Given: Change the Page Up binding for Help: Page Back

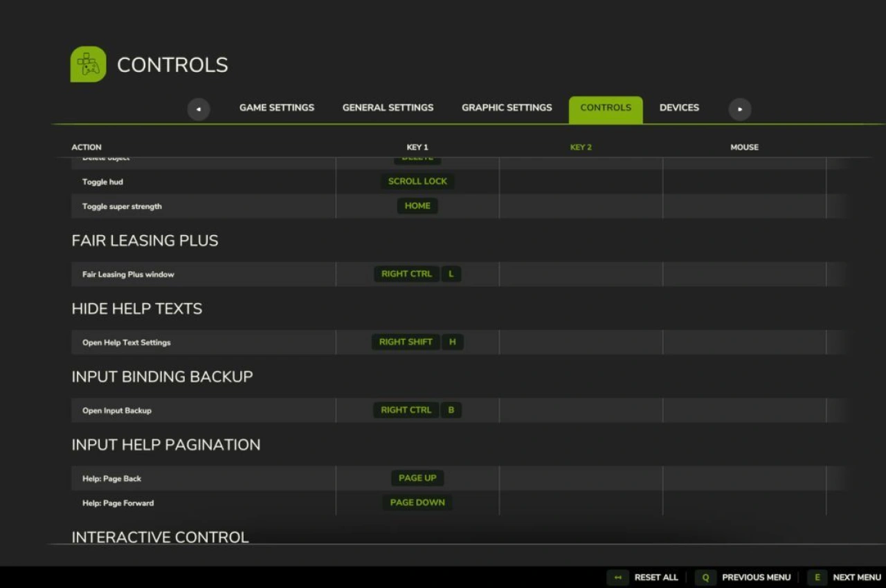Looking at the screenshot, I should pos(417,478).
